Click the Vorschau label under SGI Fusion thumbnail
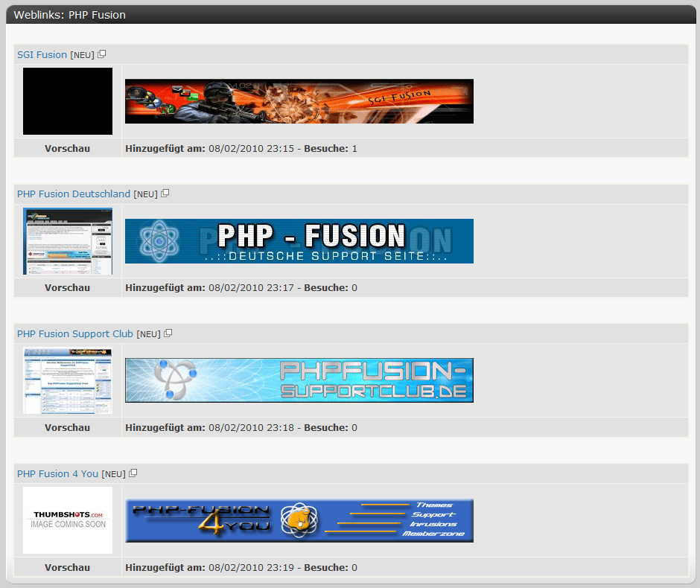Image resolution: width=700 pixels, height=588 pixels. (68, 149)
